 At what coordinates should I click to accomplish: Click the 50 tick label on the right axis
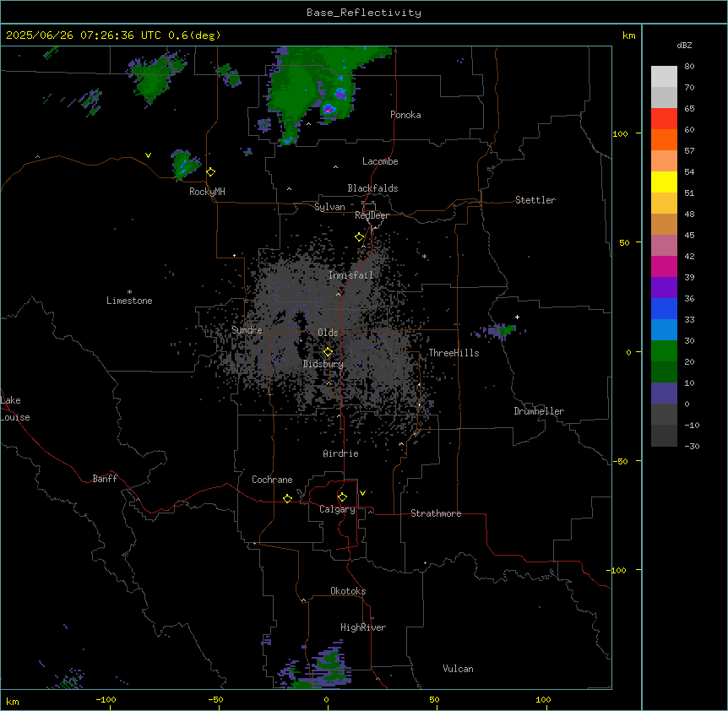pyautogui.click(x=624, y=242)
